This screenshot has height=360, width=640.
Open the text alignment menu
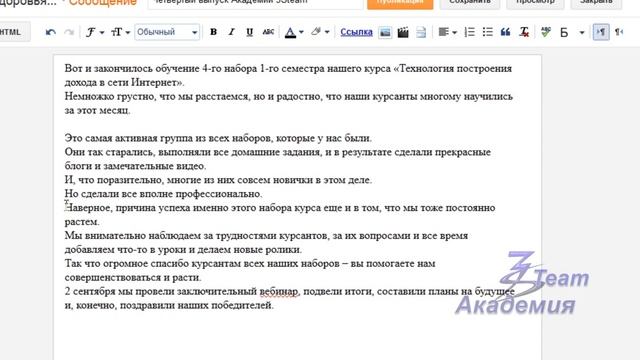point(447,32)
